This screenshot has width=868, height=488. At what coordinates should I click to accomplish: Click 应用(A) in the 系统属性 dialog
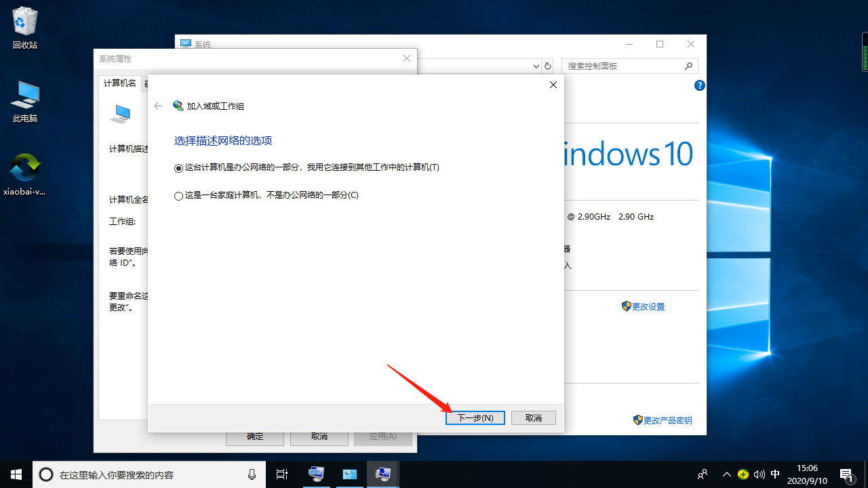pyautogui.click(x=382, y=436)
